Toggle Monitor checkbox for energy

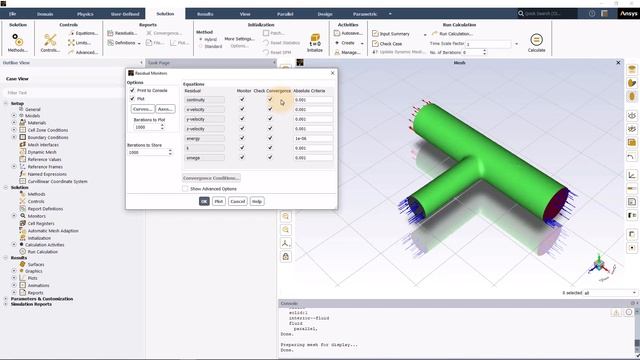click(242, 138)
